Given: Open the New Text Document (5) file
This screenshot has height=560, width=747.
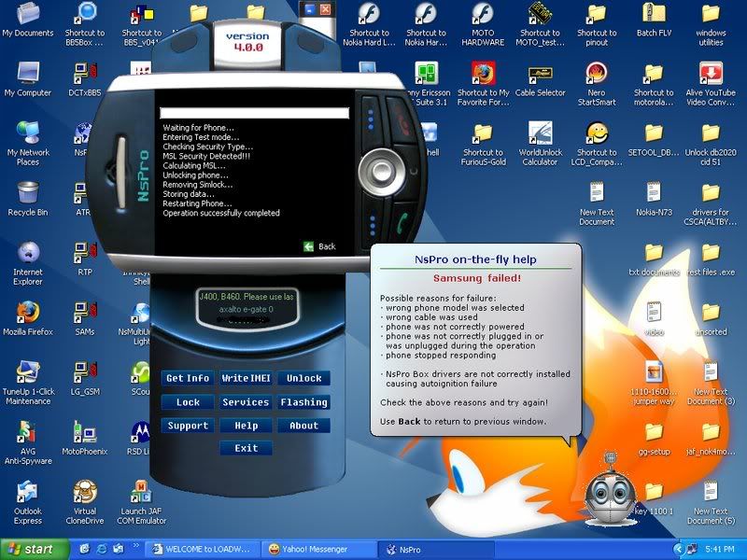Looking at the screenshot, I should point(711,502).
